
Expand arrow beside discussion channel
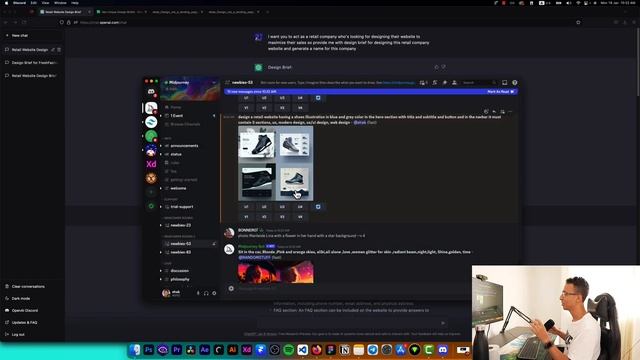point(161,271)
